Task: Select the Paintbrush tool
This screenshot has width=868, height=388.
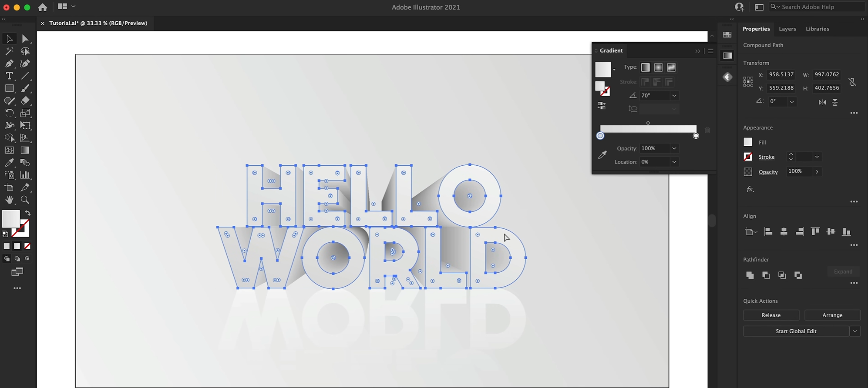Action: 25,88
